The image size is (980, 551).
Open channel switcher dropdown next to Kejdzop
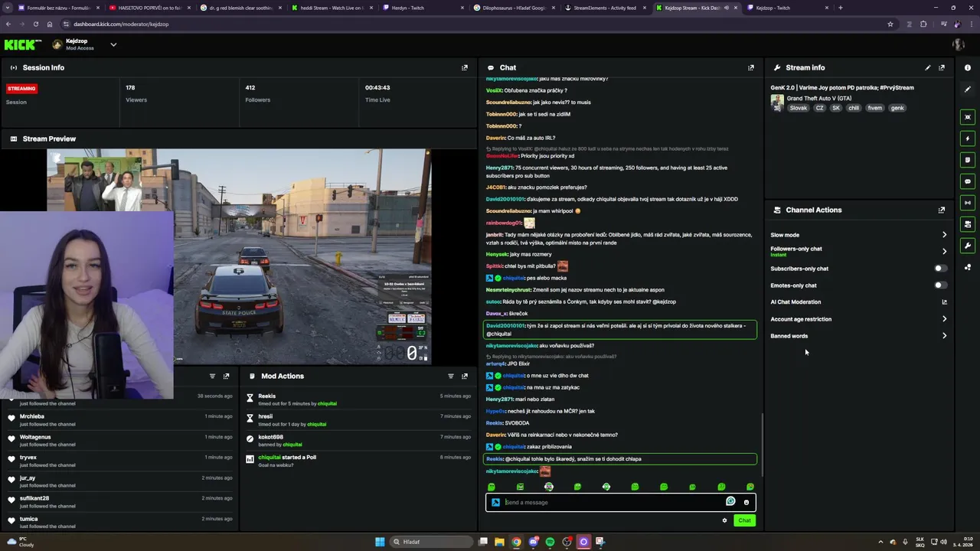click(113, 44)
